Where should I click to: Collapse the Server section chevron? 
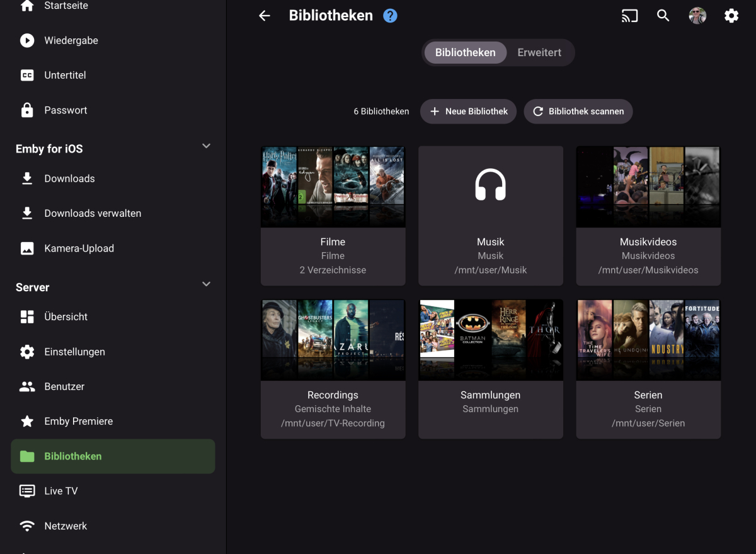pos(206,284)
